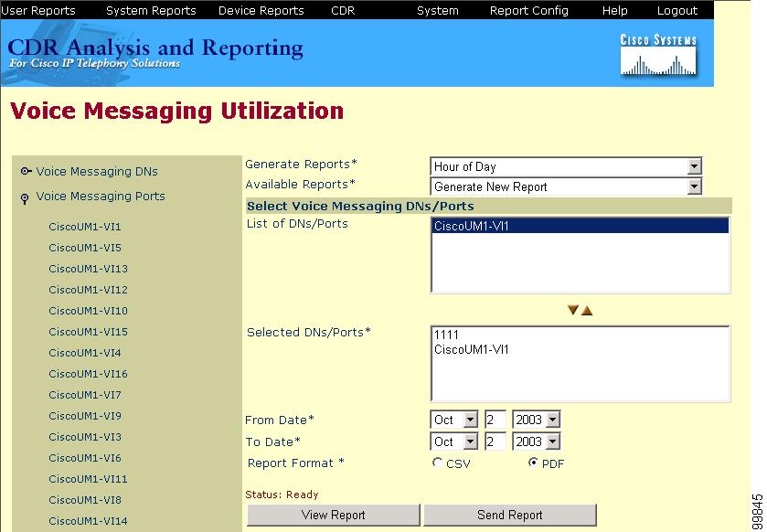Click the Cisco Systems logo
The height and width of the screenshot is (532, 767).
[658, 54]
